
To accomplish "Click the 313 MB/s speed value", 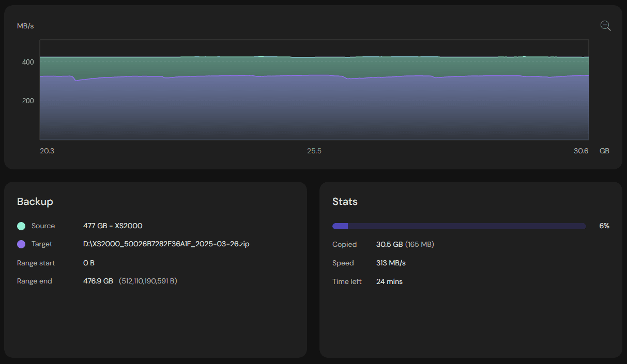I will click(x=391, y=263).
